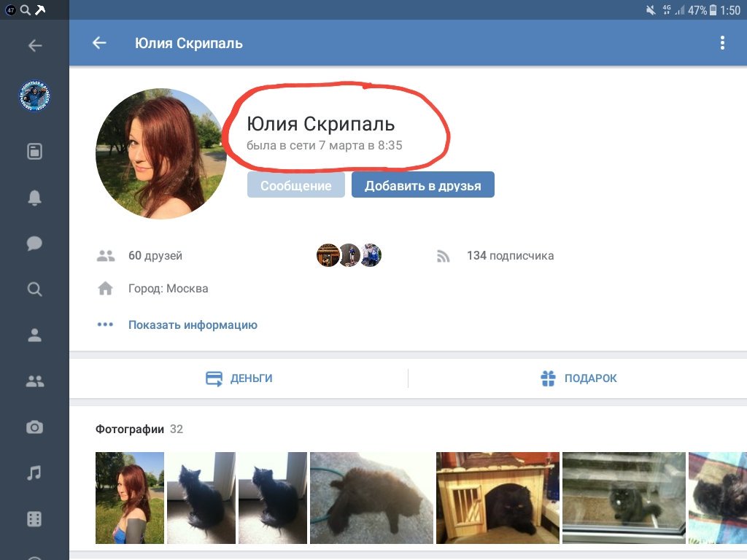Tap the friends icon beside 60 друзей
This screenshot has width=747, height=560.
click(105, 256)
